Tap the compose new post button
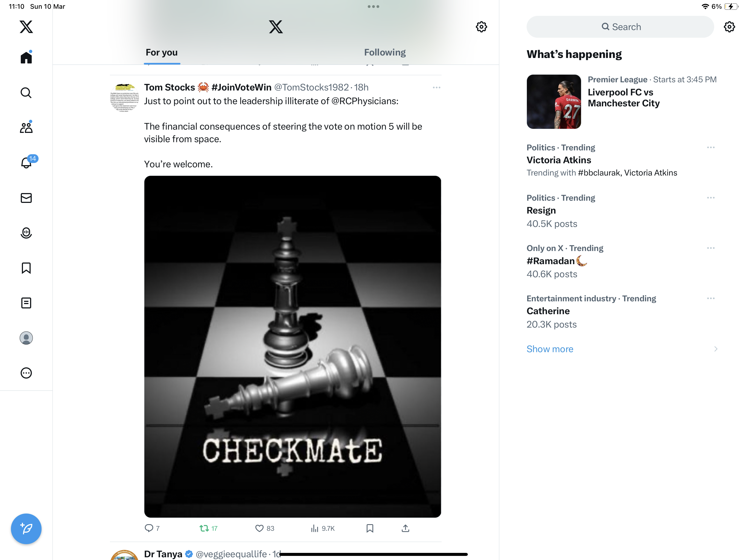This screenshot has height=560, width=747. point(26,529)
